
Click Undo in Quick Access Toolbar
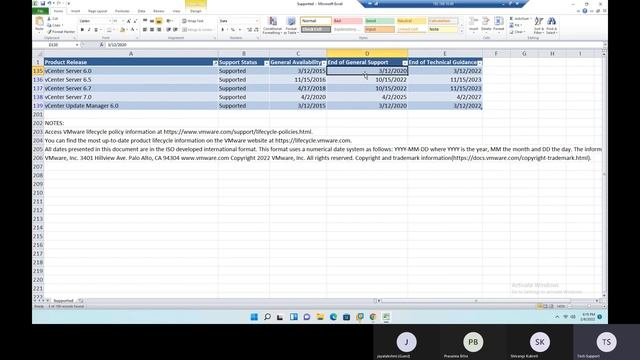pyautogui.click(x=49, y=3)
